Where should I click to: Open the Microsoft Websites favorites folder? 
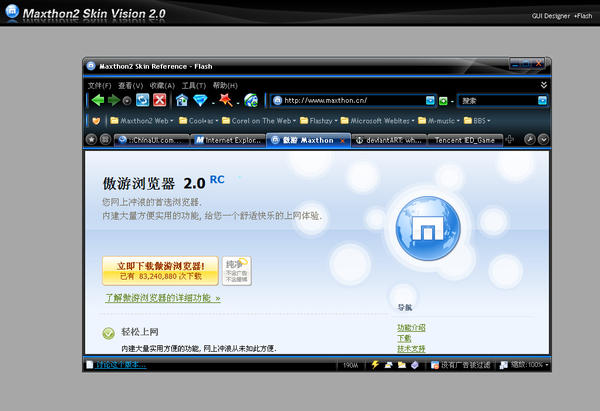pos(377,121)
